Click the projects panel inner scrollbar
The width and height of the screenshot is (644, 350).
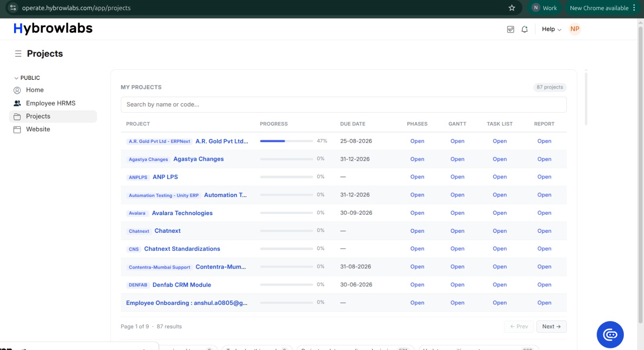[586, 99]
